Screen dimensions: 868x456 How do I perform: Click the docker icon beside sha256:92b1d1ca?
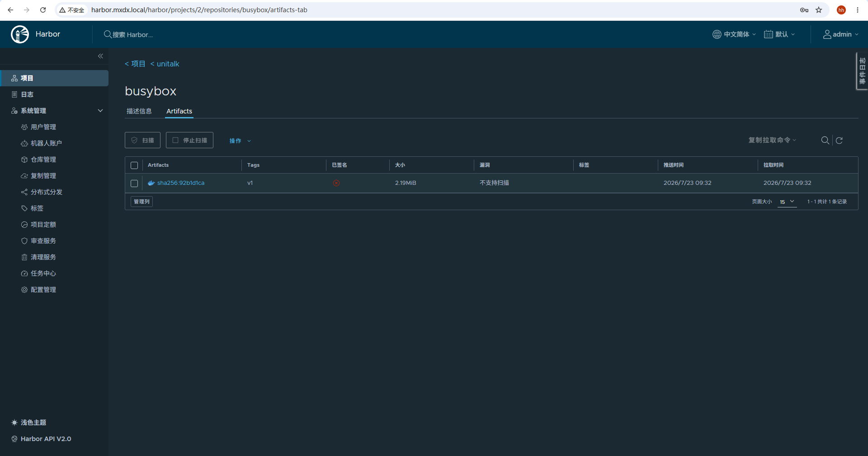[x=151, y=183]
